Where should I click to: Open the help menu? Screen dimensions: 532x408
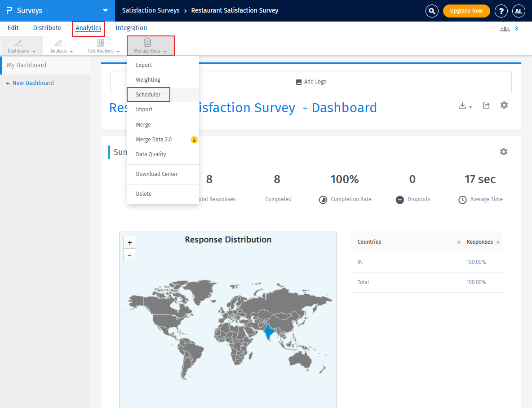pyautogui.click(x=501, y=11)
